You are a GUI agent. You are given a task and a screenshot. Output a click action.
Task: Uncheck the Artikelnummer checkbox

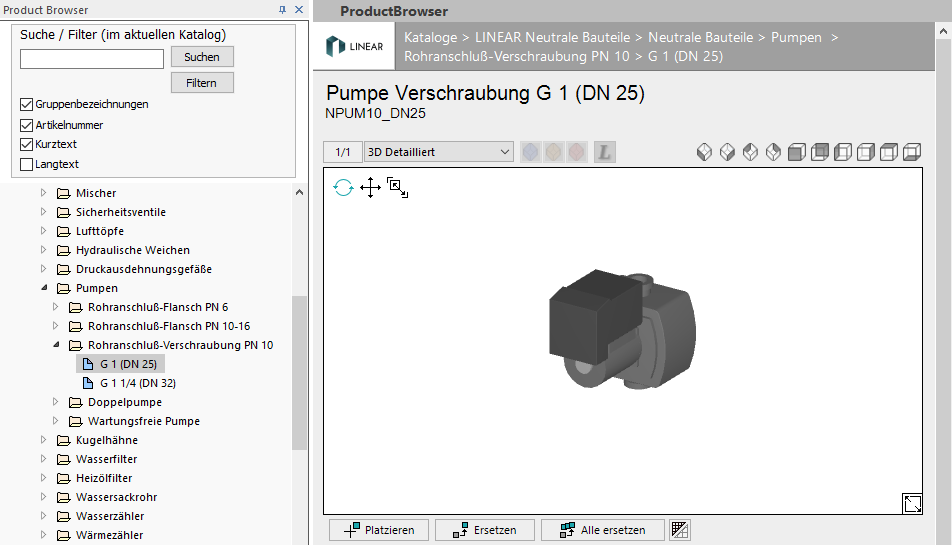pos(26,125)
